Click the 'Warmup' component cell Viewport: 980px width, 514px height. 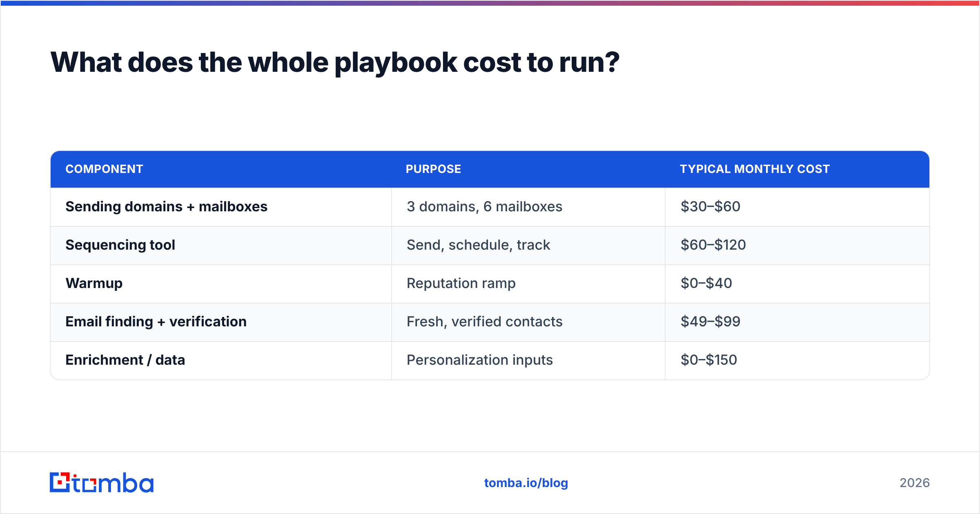click(221, 284)
